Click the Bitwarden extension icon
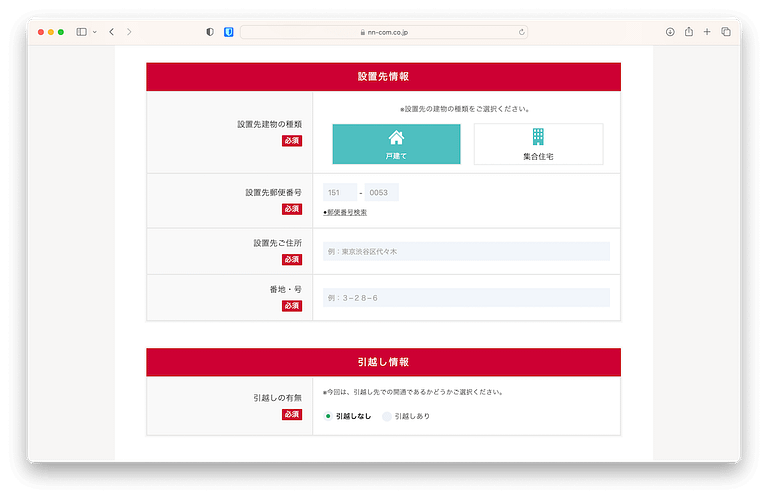Screen dimensions: 768x499 point(228,32)
